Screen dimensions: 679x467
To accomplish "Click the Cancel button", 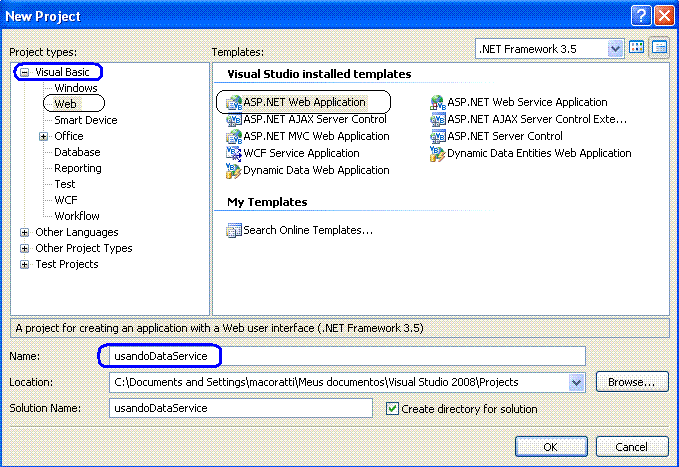I will [x=632, y=447].
